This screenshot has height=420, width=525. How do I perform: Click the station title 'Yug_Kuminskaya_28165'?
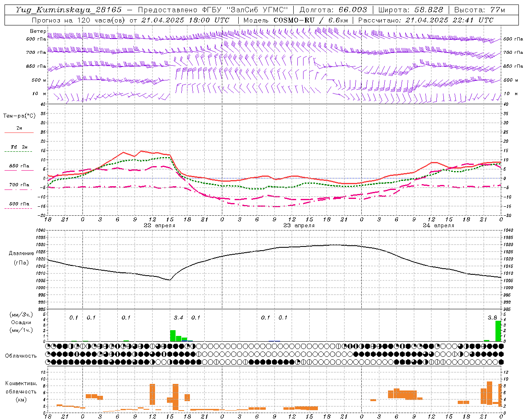69,10
